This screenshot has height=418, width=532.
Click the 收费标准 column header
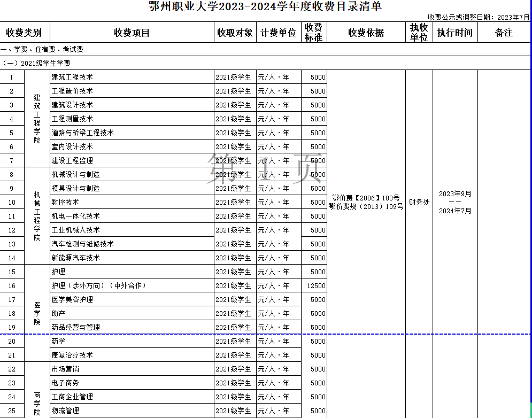tap(313, 33)
